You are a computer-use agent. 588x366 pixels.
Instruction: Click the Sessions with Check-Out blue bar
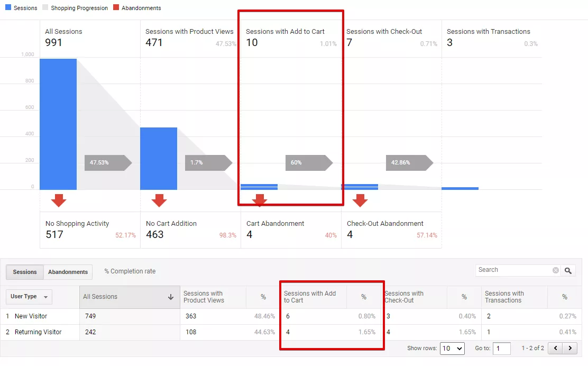click(x=360, y=187)
